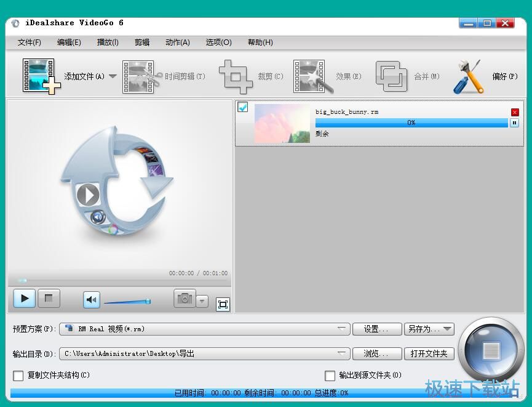532x407 pixels.
Task: Click the Add File filmstrip icon
Action: pyautogui.click(x=41, y=76)
